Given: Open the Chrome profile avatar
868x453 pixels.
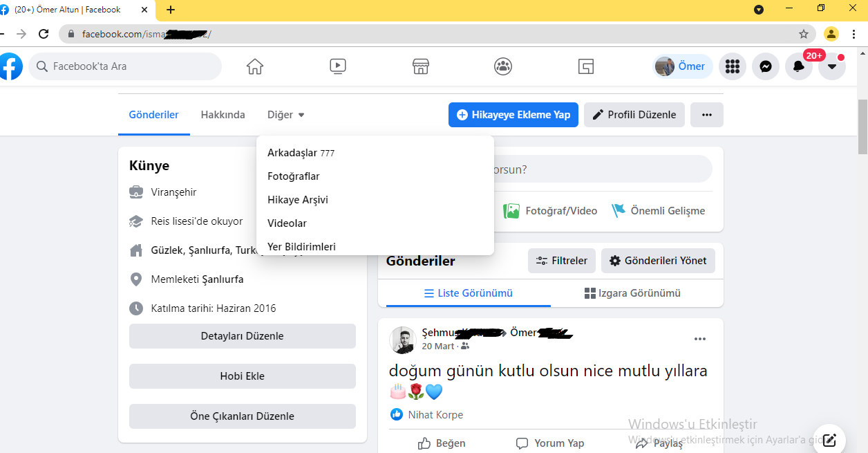Looking at the screenshot, I should (x=831, y=34).
